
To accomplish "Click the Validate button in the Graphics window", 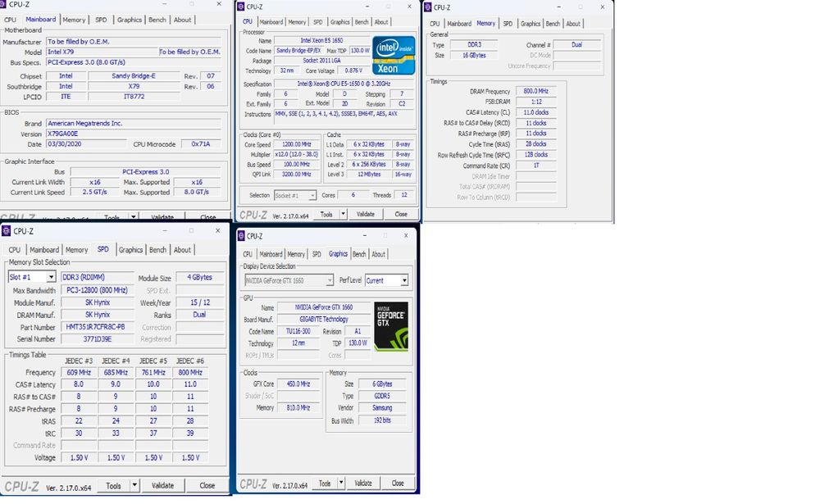I will (x=363, y=483).
